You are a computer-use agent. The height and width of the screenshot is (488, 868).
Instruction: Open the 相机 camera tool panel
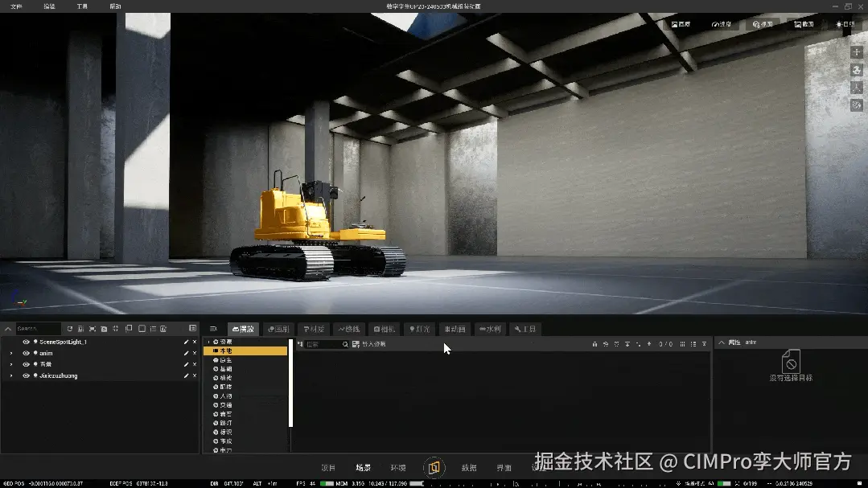click(384, 329)
